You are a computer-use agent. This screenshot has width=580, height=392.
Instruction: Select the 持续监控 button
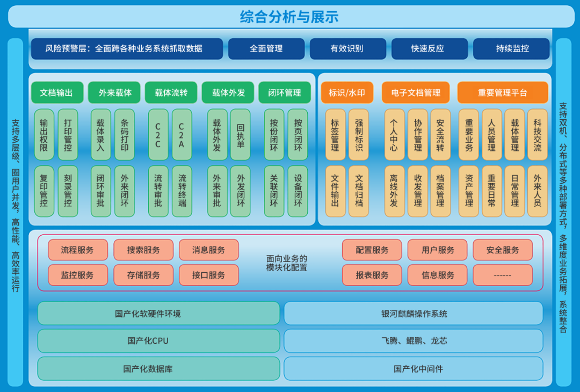tap(511, 48)
